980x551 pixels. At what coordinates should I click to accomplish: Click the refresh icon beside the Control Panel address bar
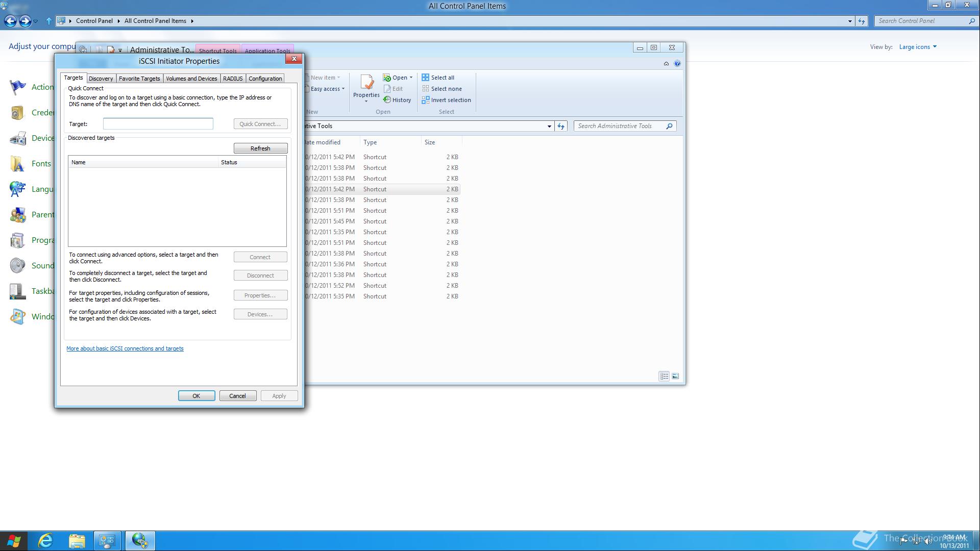(x=862, y=21)
